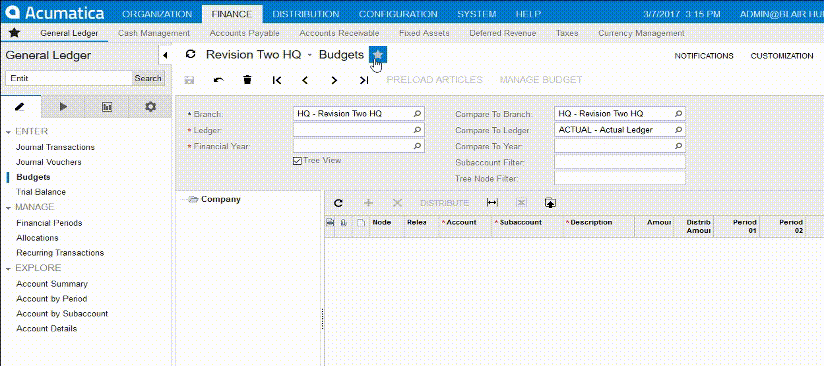Refresh the Budgets form
This screenshot has height=366, width=824.
(191, 54)
